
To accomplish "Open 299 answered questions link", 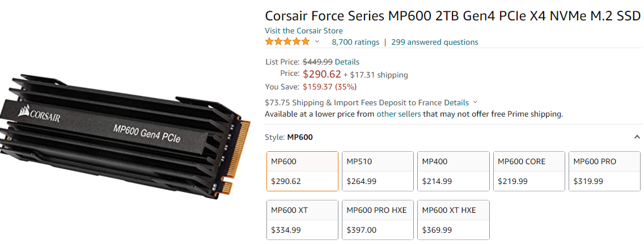I will [435, 42].
